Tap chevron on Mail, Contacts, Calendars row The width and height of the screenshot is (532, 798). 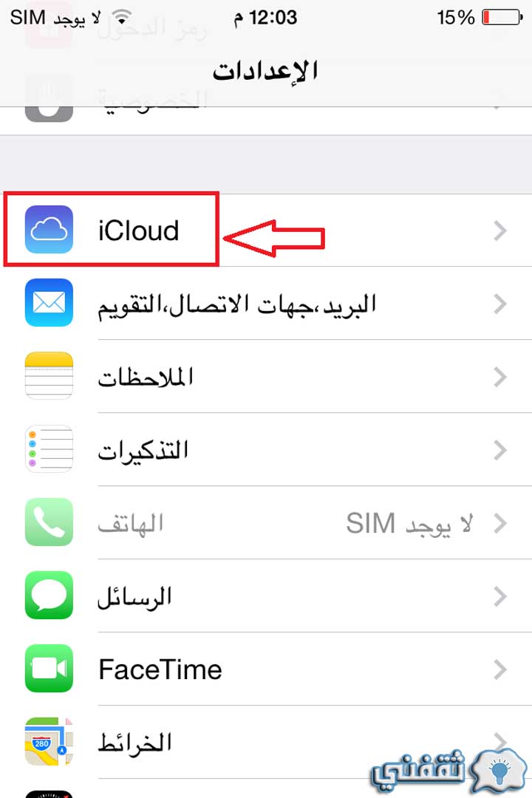500,304
